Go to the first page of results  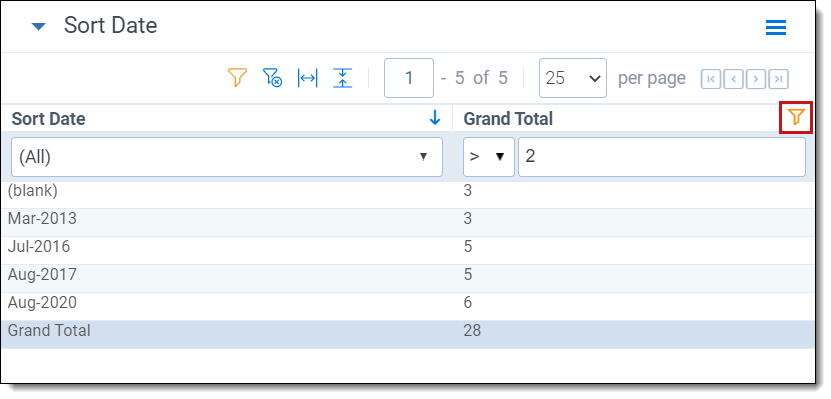pyautogui.click(x=711, y=79)
